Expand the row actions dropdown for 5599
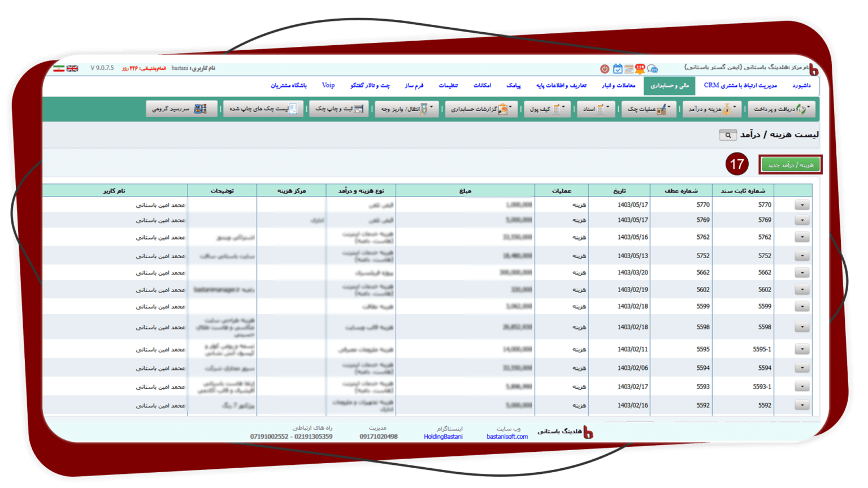Viewport: 868px width, 488px height. coord(802,307)
